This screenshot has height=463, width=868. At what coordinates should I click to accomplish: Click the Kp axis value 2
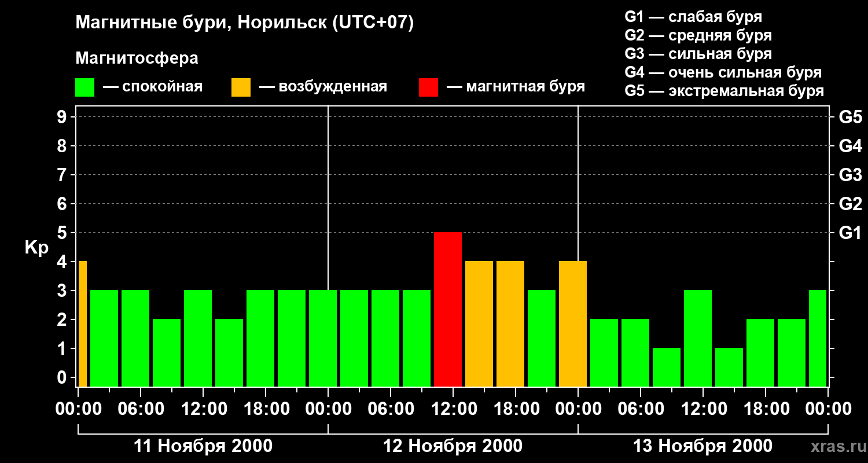click(62, 320)
